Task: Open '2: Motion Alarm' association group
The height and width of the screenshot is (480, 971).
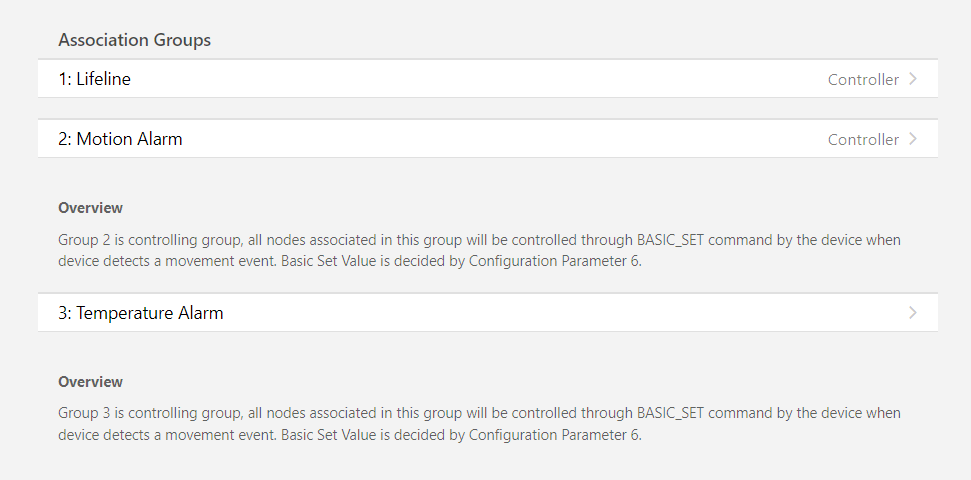Action: coord(120,139)
